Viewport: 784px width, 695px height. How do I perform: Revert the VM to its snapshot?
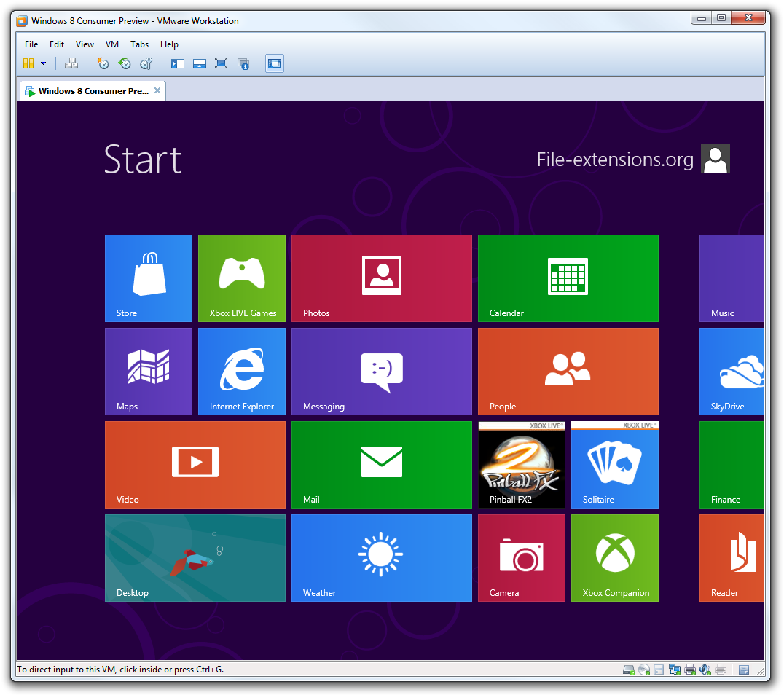pos(125,63)
